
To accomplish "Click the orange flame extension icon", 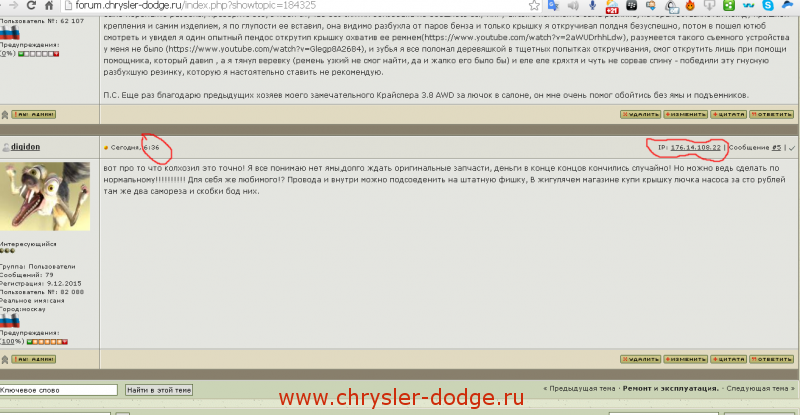I will pos(690,6).
